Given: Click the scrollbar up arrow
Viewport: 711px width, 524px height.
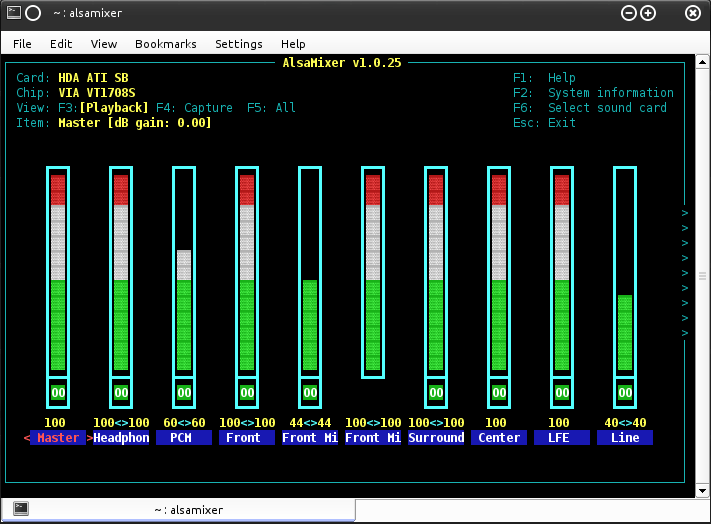Looking at the screenshot, I should (702, 62).
